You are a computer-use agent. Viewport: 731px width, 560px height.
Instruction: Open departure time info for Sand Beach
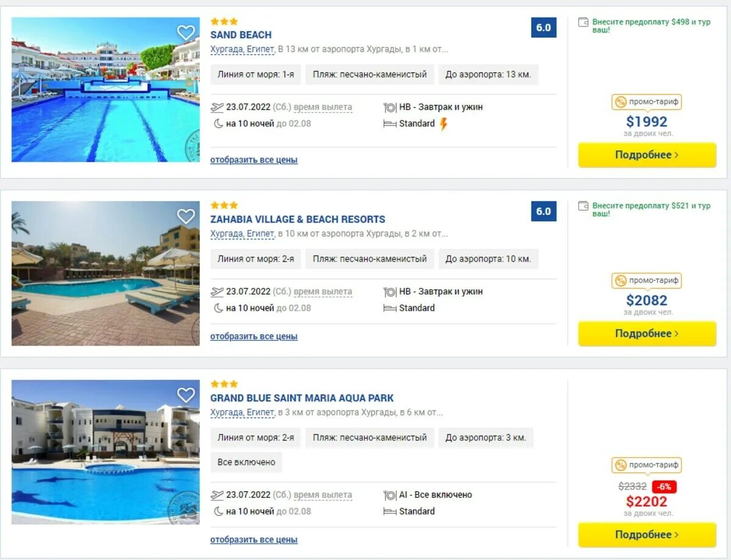tap(323, 107)
